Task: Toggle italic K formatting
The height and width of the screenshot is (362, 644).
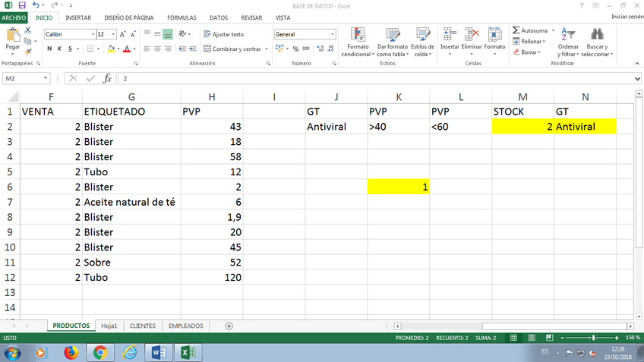Action: click(60, 49)
